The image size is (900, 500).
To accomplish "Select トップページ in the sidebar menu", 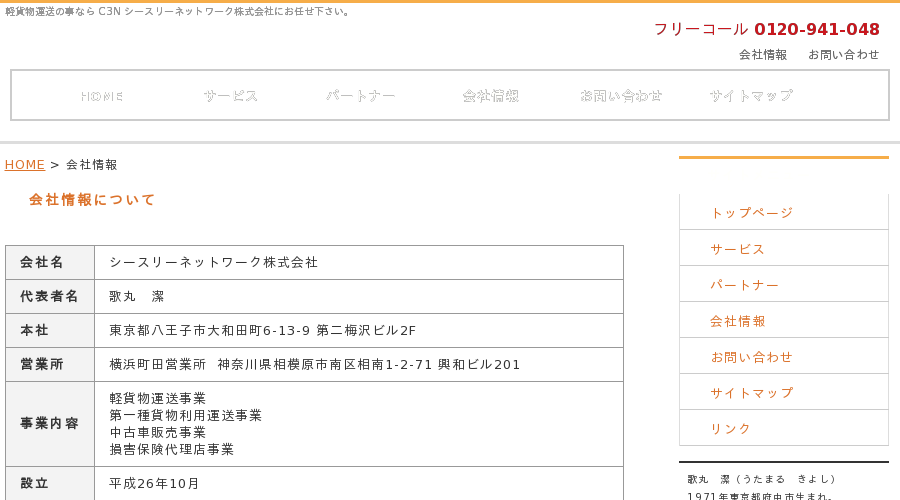I will click(783, 212).
